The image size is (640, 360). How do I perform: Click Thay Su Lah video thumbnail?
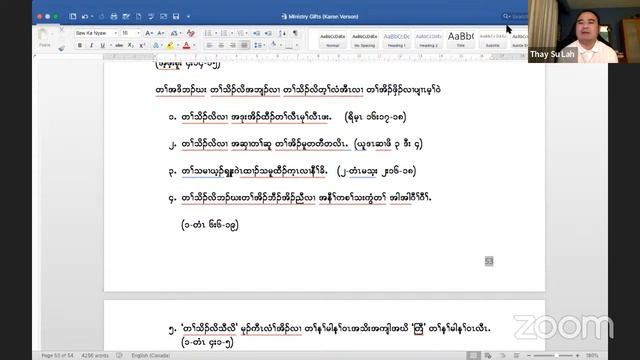point(584,31)
